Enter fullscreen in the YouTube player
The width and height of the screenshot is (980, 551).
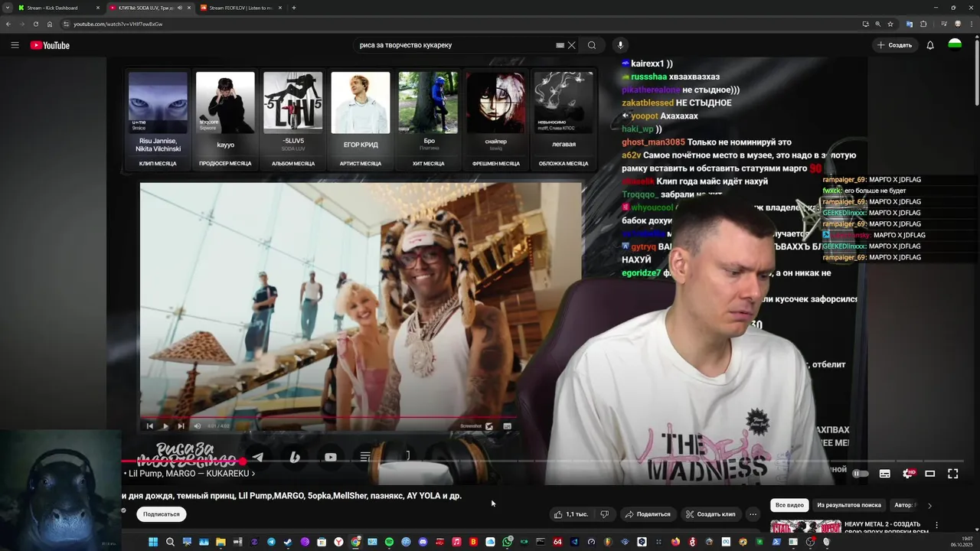point(953,474)
